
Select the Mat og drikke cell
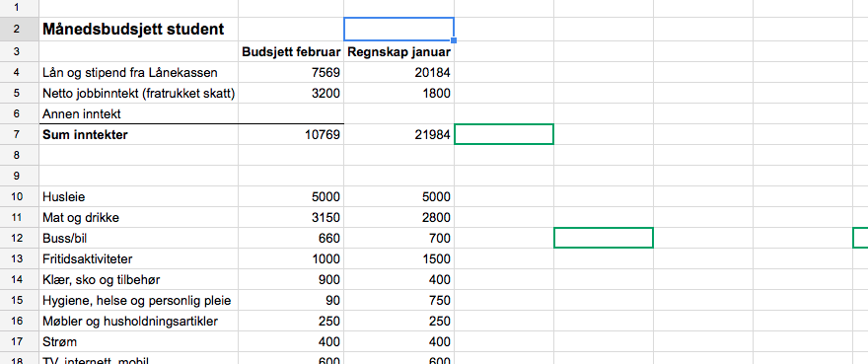click(138, 217)
